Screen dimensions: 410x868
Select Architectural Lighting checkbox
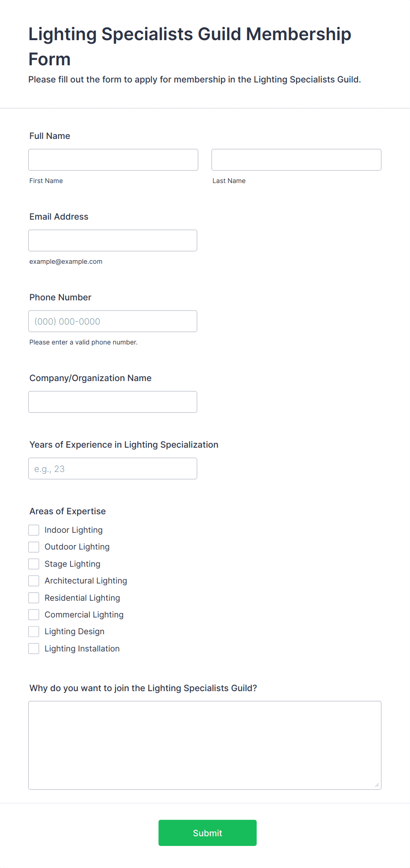(34, 581)
